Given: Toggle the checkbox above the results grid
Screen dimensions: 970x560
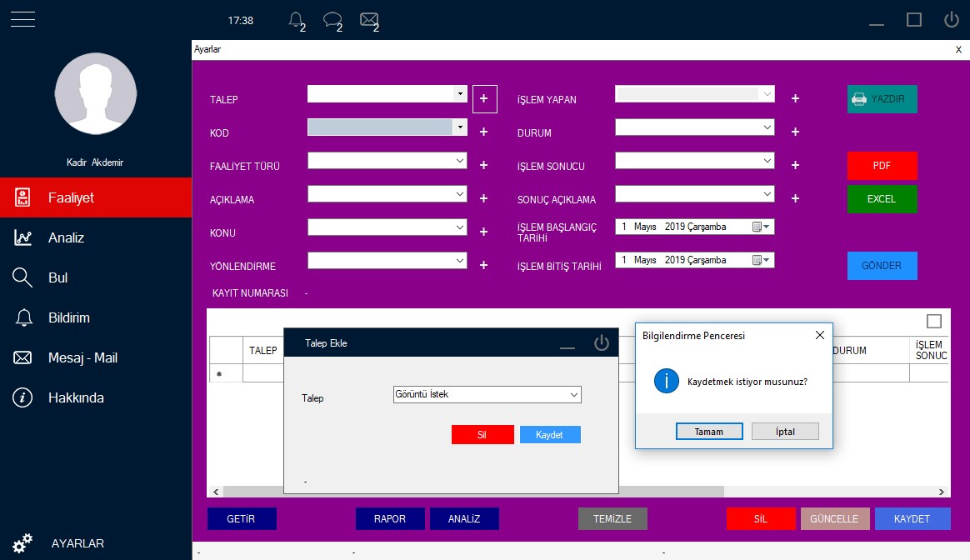Looking at the screenshot, I should click(x=934, y=321).
